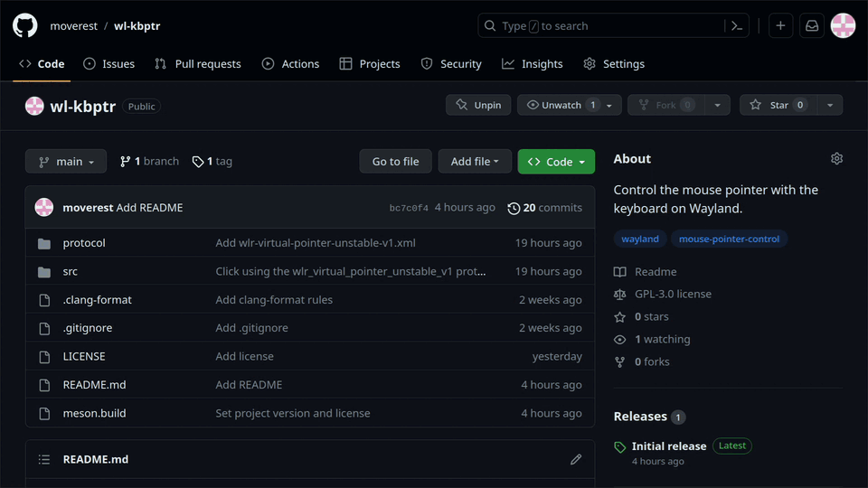
Task: Open the notifications inbox icon
Action: 812,26
